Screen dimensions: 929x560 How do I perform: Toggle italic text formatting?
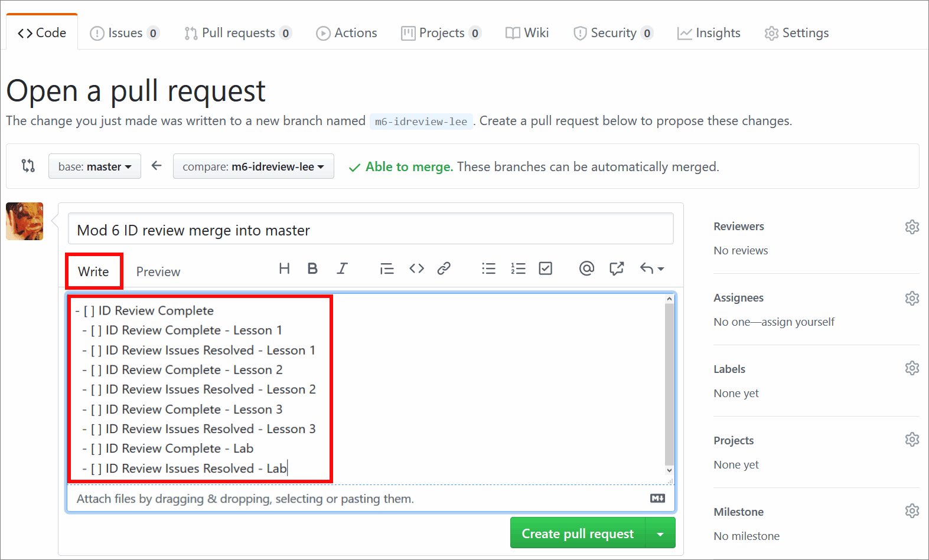342,268
